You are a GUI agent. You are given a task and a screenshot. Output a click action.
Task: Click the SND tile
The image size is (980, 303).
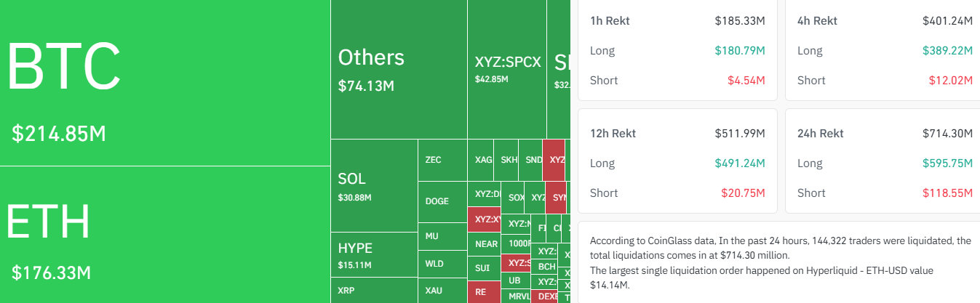(531, 160)
